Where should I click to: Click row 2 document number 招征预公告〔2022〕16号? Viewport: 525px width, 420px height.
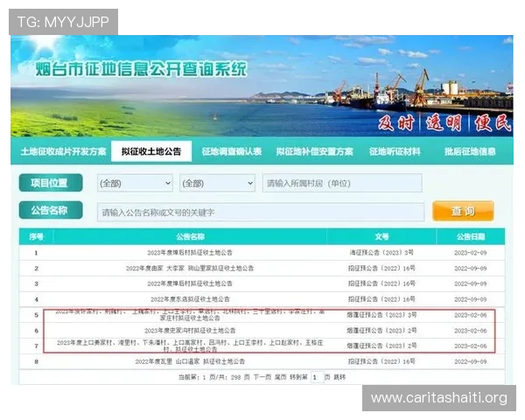(x=381, y=269)
